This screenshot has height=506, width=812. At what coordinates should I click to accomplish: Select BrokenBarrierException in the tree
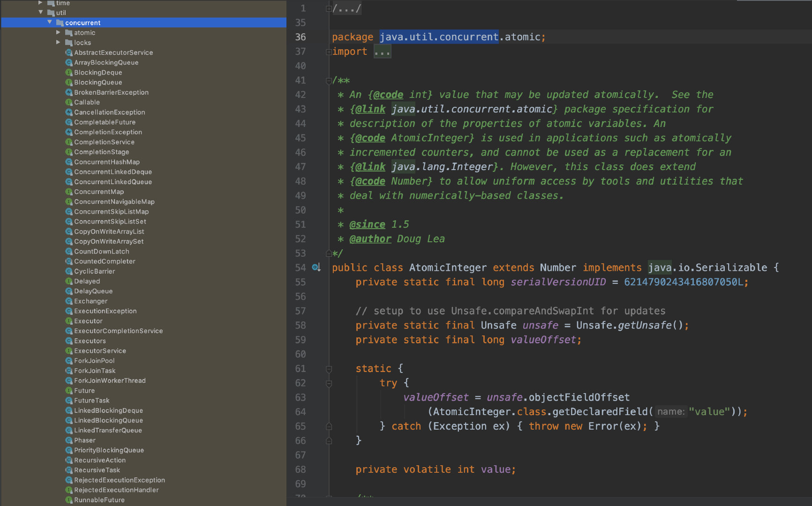tap(111, 92)
